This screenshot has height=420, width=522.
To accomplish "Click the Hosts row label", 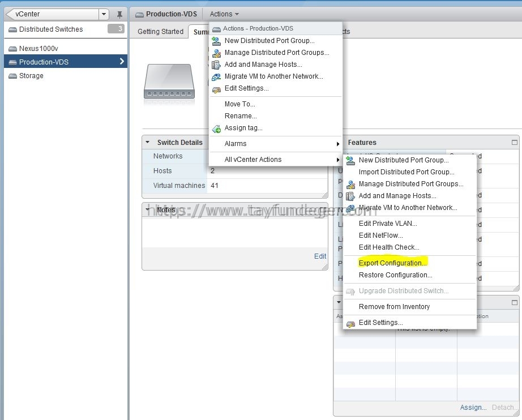I will click(162, 171).
